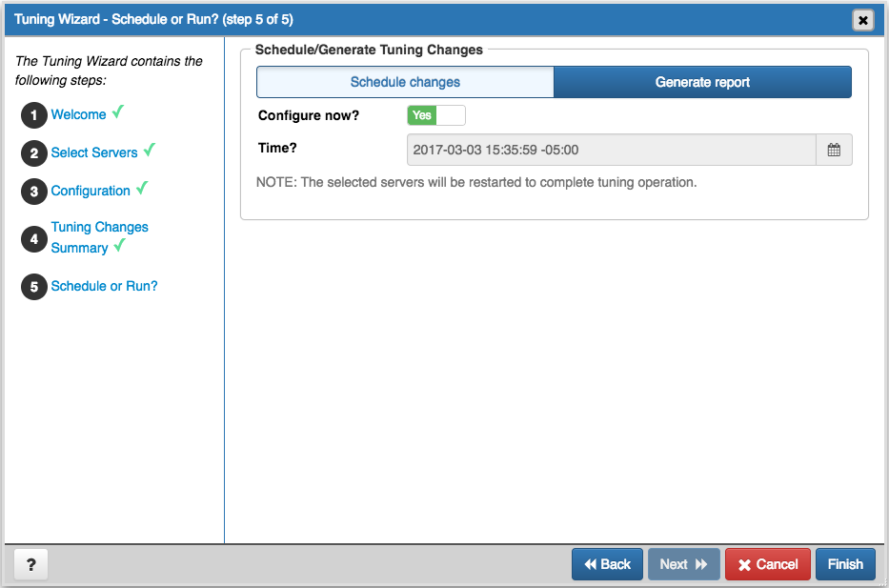The width and height of the screenshot is (889, 588).
Task: Close the Tuning Wizard dialog
Action: click(x=863, y=20)
